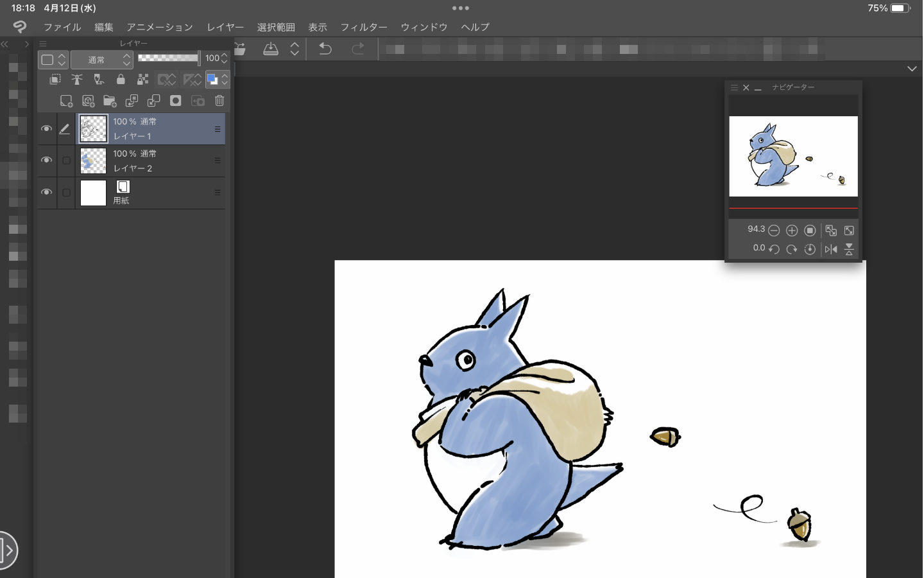Enable Lock Transparent Pixels in the layer palette
Viewport: 924px width, 578px height.
coord(142,79)
